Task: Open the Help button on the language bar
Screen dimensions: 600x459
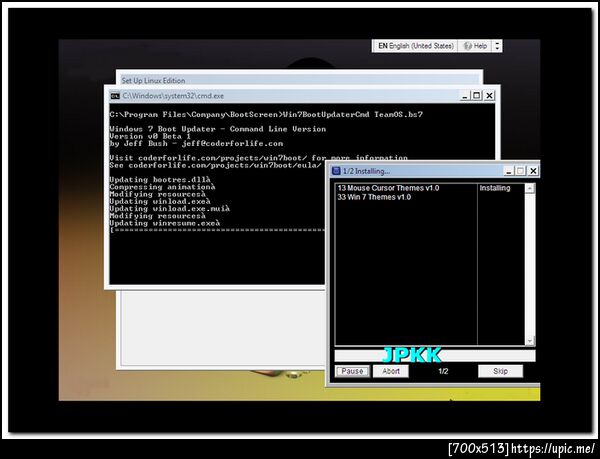Action: 475,46
